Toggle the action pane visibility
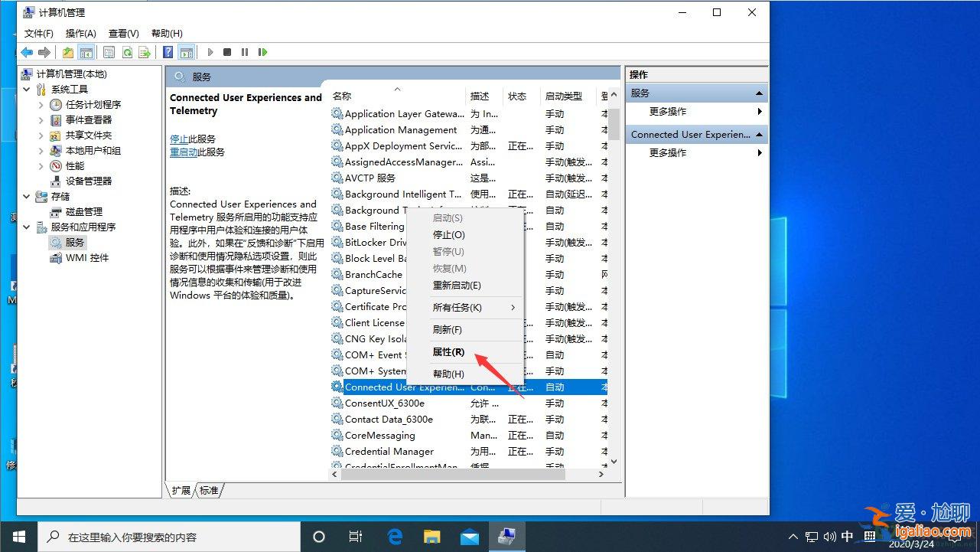Screen dimensions: 980x552 click(x=186, y=51)
